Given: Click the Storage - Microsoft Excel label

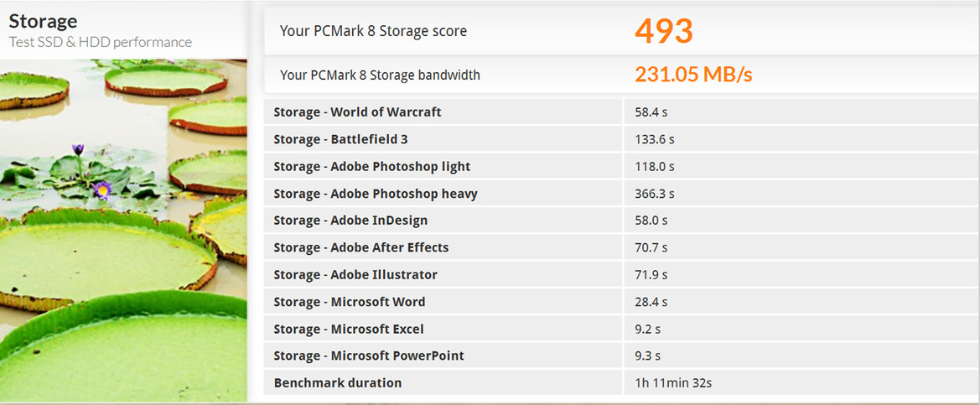Looking at the screenshot, I should [348, 329].
